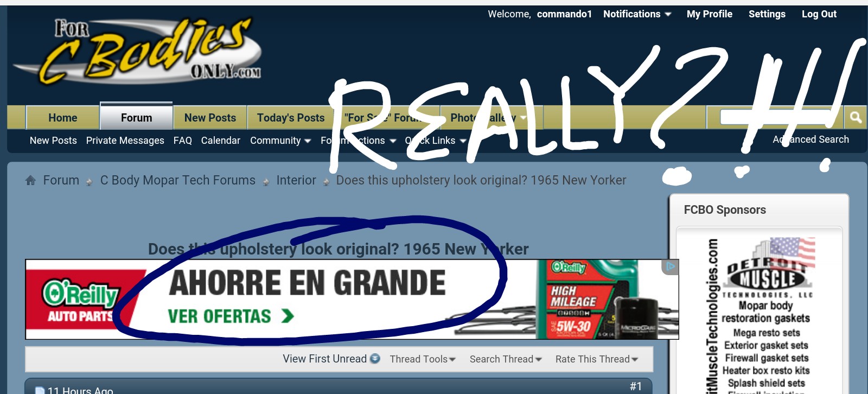The image size is (868, 394).
Task: Click the View First Unread arrow icon
Action: (x=375, y=359)
